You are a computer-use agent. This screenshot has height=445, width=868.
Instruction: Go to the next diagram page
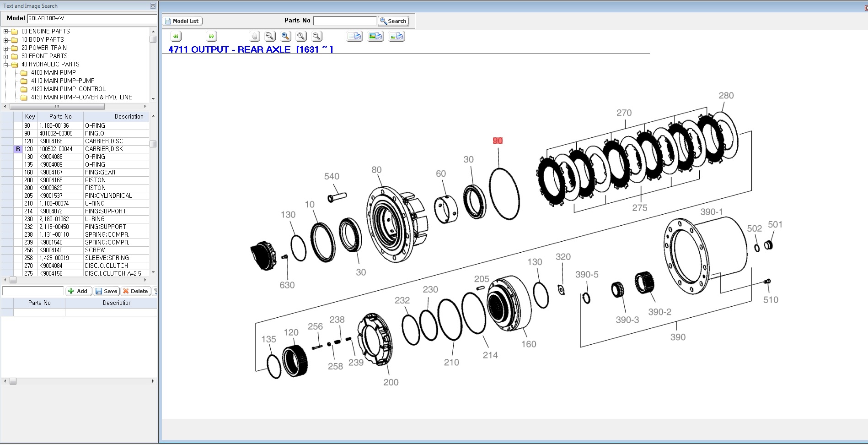211,36
